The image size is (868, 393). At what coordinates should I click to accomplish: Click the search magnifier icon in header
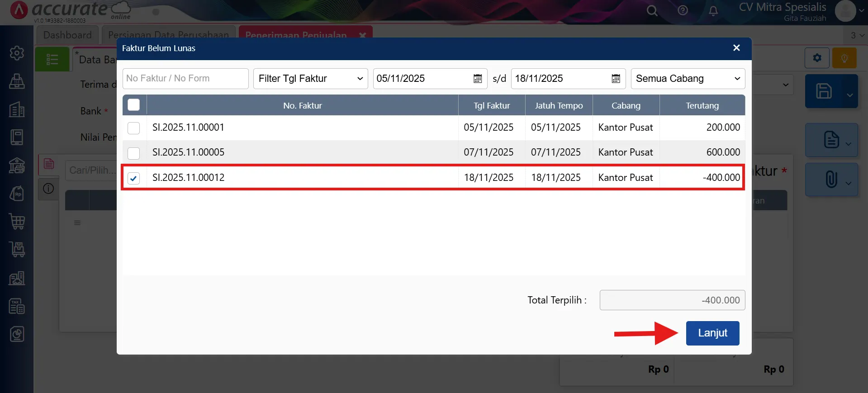click(x=652, y=10)
